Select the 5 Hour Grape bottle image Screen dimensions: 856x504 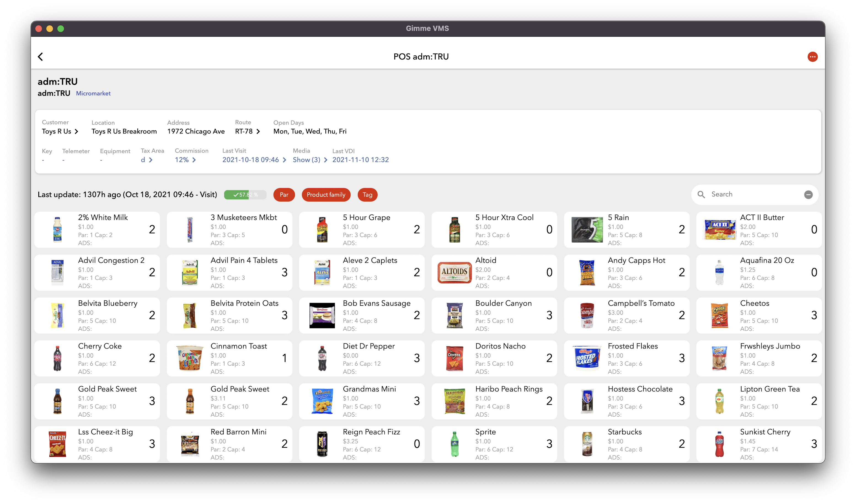(322, 230)
